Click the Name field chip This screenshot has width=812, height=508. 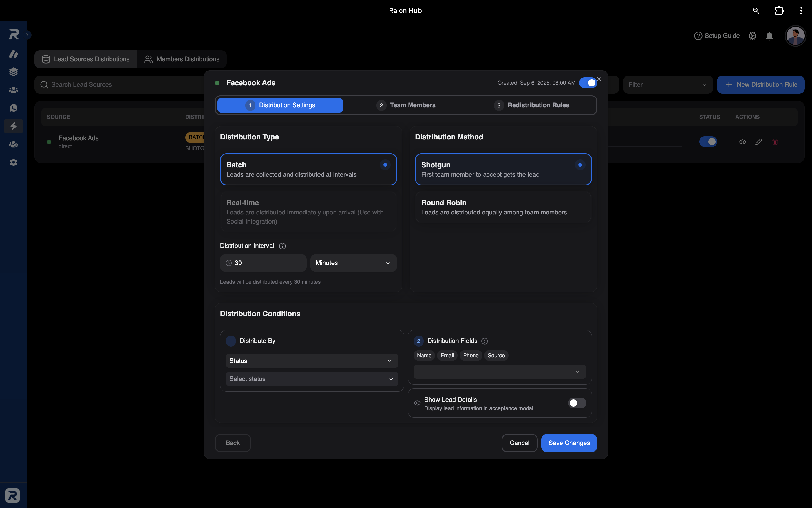pos(424,356)
